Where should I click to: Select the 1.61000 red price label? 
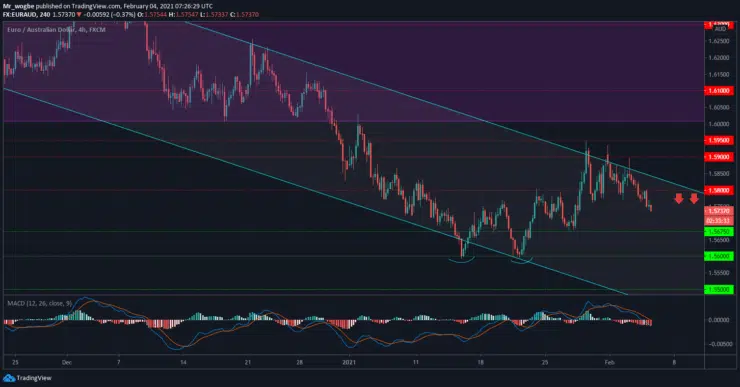pos(719,91)
